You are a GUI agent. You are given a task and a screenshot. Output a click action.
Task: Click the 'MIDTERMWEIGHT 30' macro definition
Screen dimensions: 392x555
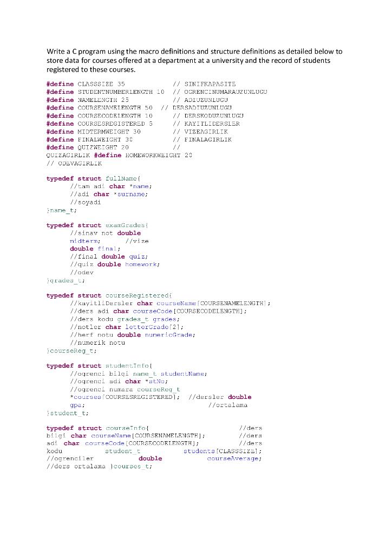point(109,131)
